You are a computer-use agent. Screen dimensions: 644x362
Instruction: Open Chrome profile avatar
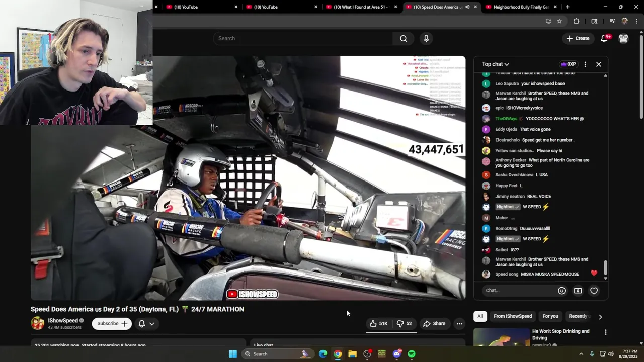[624, 21]
